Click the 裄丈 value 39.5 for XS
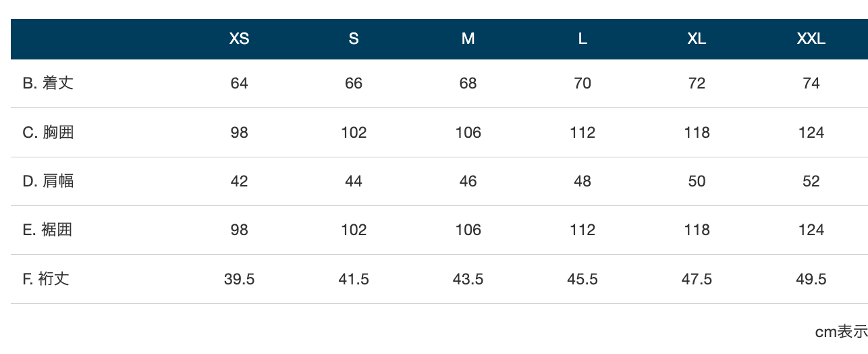The width and height of the screenshot is (868, 354). (239, 279)
